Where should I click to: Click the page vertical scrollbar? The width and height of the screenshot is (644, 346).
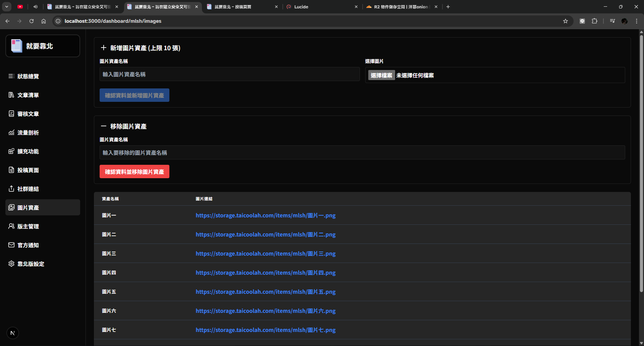click(641, 164)
